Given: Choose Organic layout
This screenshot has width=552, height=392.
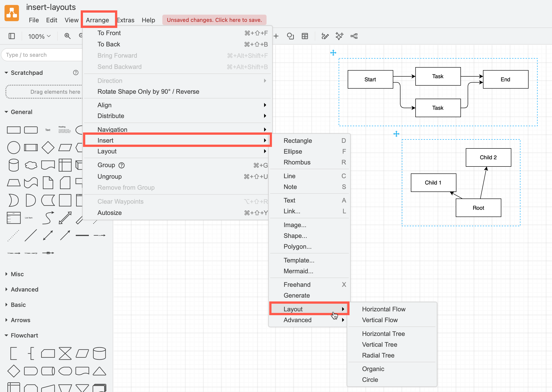Looking at the screenshot, I should [392, 369].
